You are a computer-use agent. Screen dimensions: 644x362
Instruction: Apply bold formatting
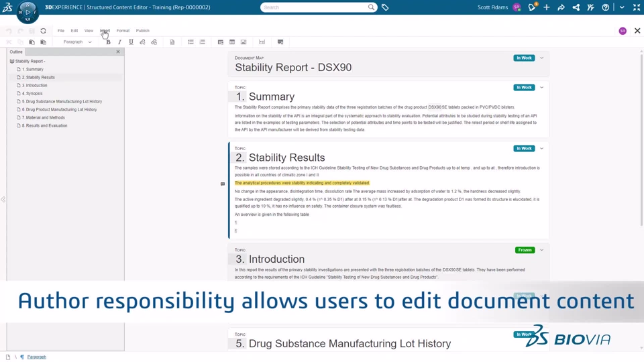(109, 42)
